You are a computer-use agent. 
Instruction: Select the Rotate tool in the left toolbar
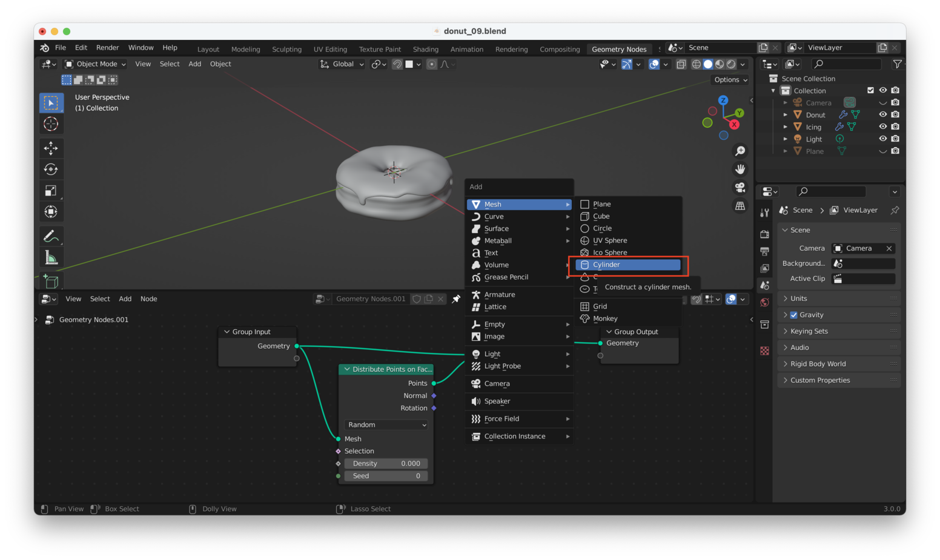[51, 170]
